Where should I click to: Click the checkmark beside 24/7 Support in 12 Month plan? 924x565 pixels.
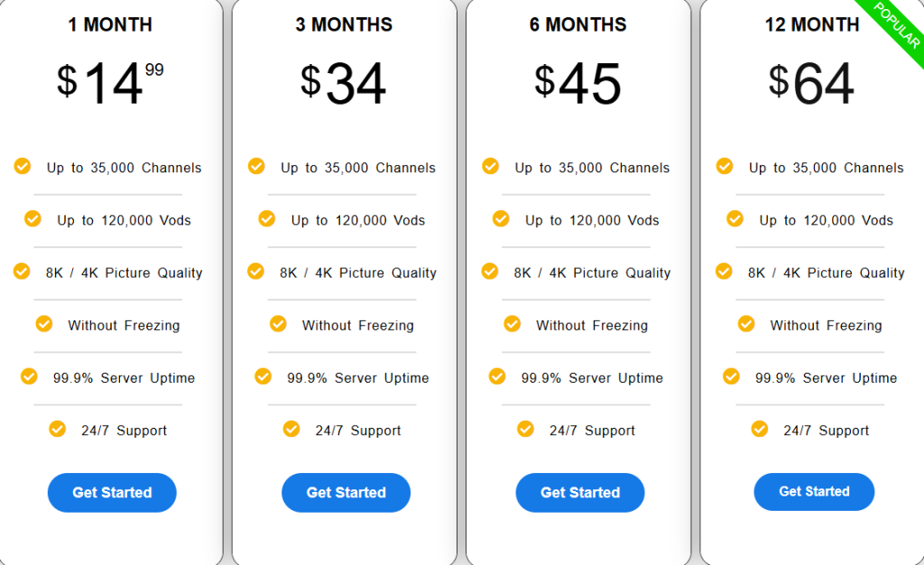[759, 430]
